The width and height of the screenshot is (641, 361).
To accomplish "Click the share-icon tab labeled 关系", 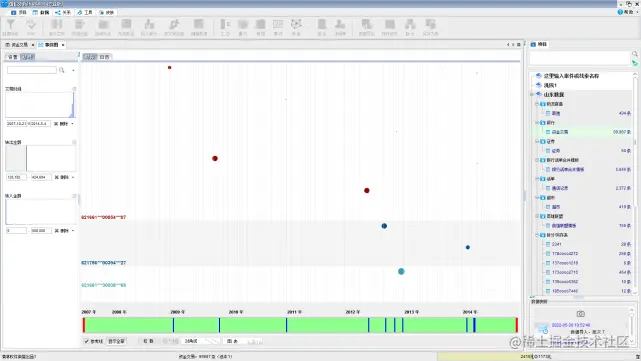I will pyautogui.click(x=63, y=13).
